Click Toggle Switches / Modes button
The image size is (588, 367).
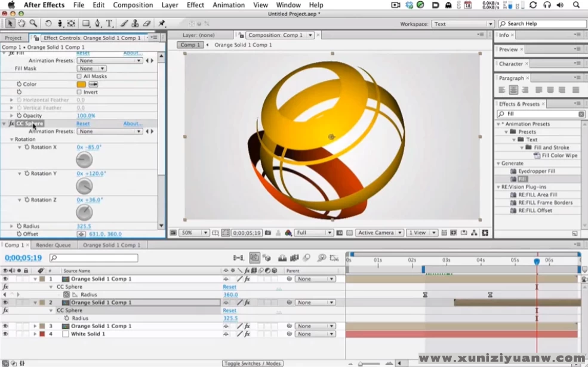coord(252,363)
